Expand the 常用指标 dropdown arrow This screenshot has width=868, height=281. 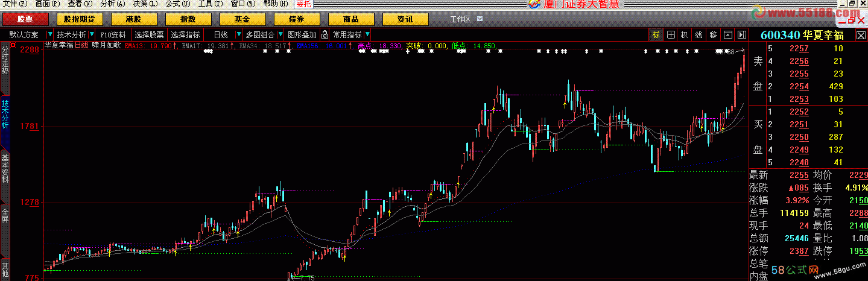367,35
